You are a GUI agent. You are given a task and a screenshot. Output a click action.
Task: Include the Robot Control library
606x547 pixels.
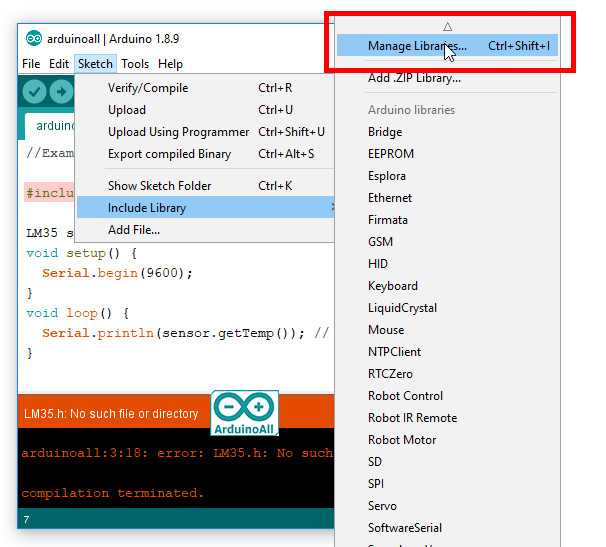448,396
